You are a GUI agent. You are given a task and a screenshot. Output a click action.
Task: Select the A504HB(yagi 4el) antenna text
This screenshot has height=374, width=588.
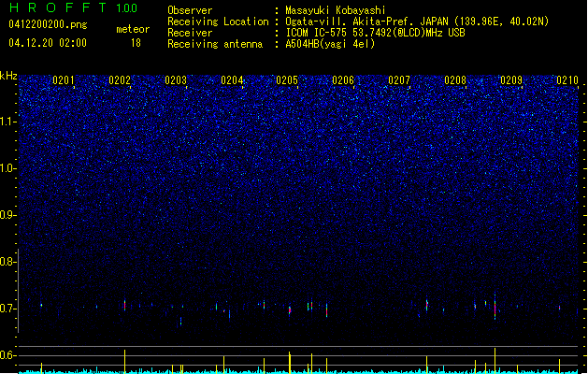330,44
